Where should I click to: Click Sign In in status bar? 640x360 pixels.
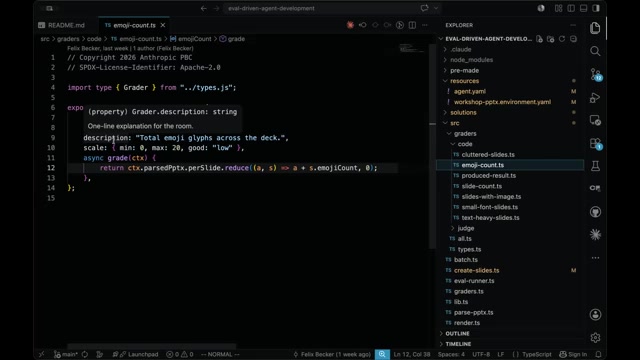pos(573,354)
